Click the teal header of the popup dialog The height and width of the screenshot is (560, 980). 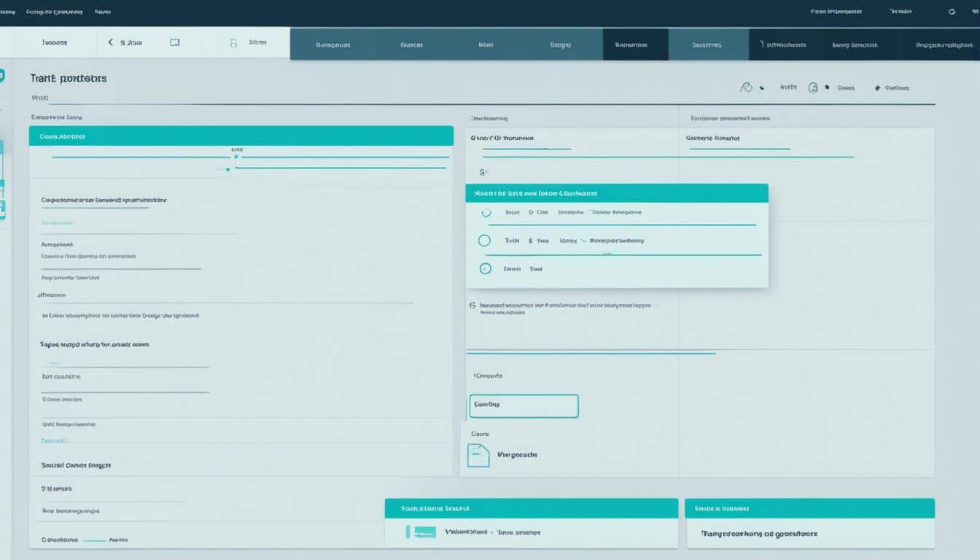(617, 193)
